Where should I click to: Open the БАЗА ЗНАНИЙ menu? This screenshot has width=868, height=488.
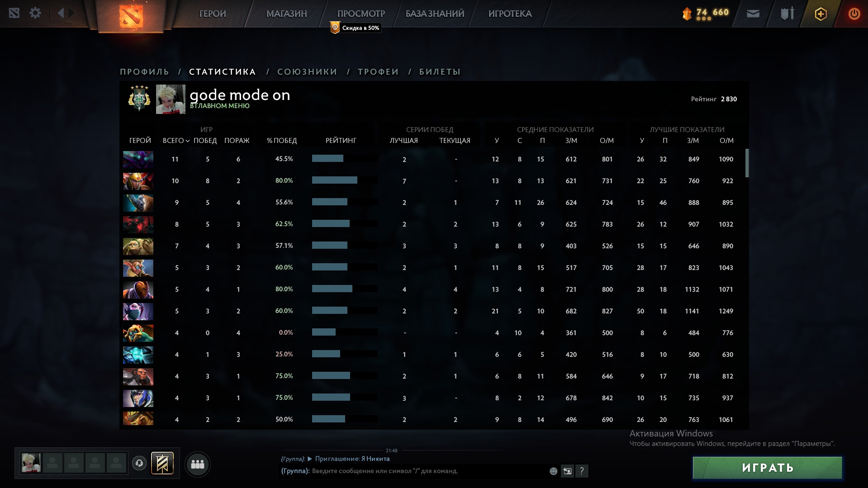pyautogui.click(x=435, y=14)
